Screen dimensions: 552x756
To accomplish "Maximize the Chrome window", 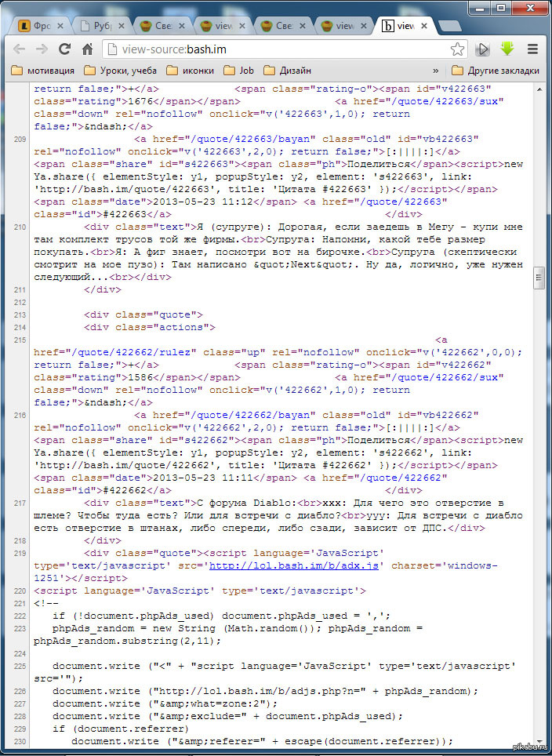I will tap(501, 7).
